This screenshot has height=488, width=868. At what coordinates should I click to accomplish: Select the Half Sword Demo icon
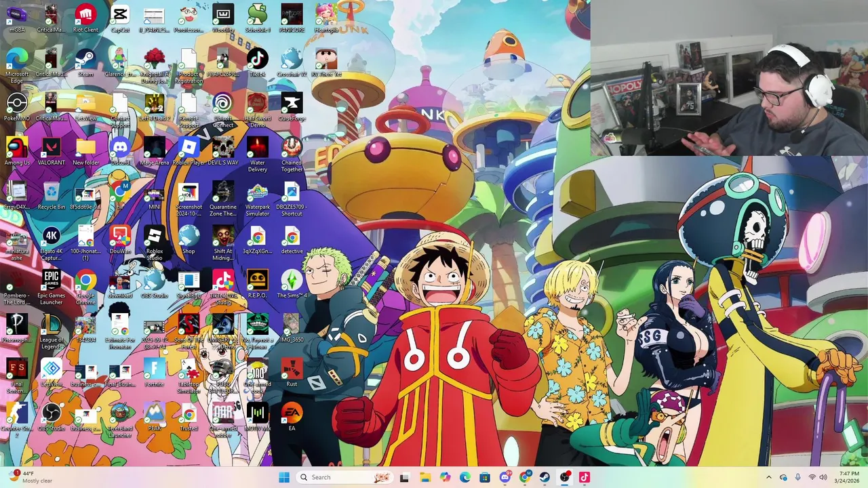click(x=257, y=110)
